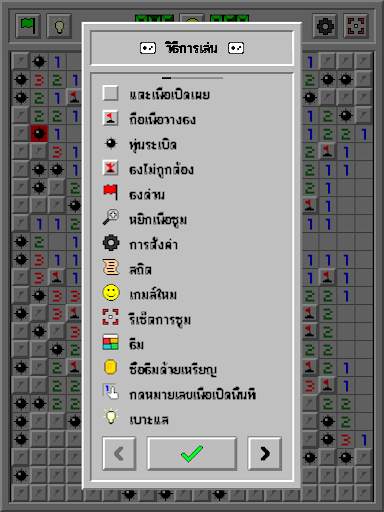Screen dimensions: 384x512
Task: Click the yellow smiley new game icon
Action: [x=110, y=293]
